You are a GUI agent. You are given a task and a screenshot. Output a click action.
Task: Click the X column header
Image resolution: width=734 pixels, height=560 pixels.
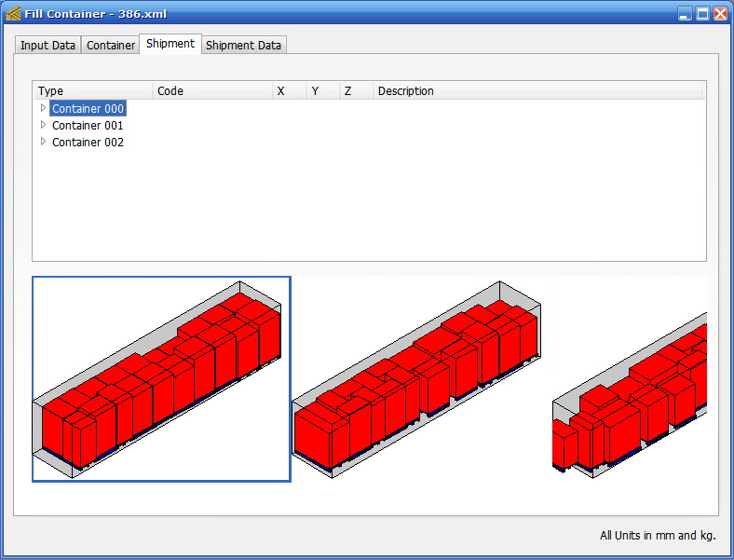tap(290, 90)
